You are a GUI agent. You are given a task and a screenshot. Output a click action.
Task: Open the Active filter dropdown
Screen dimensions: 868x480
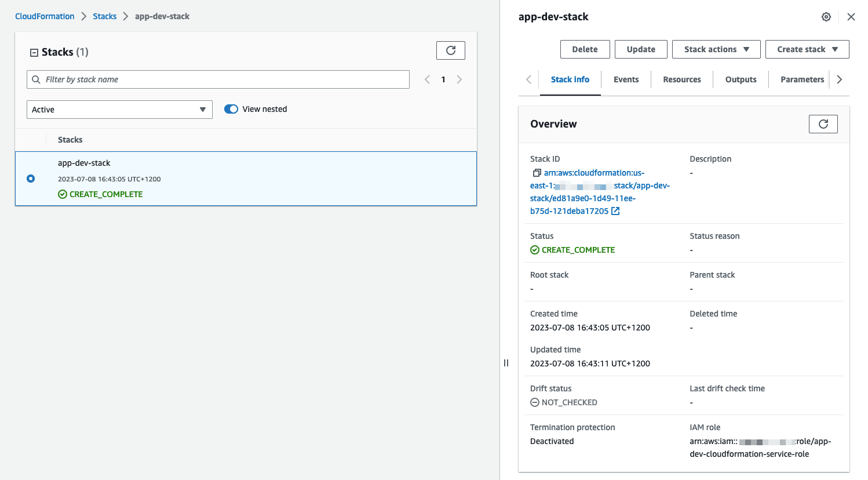(119, 110)
